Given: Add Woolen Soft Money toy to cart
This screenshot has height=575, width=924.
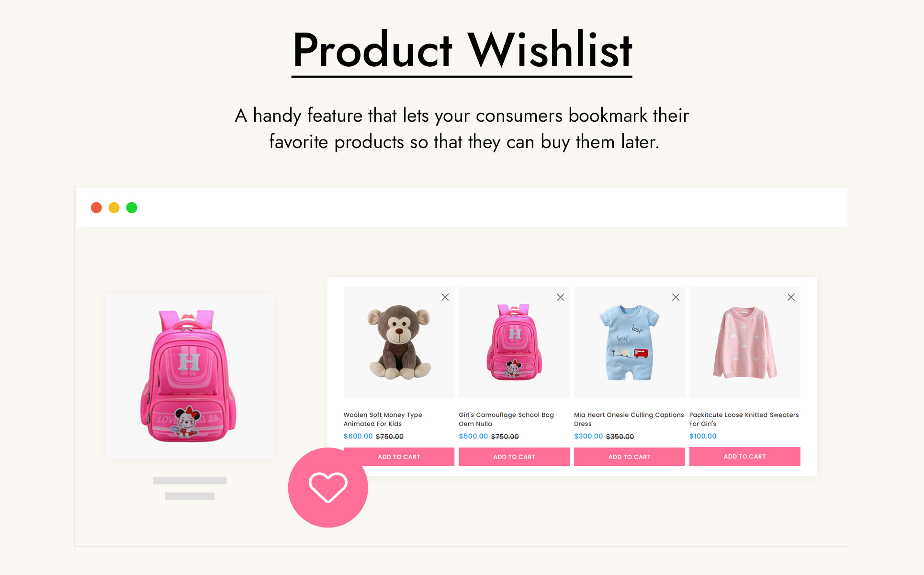Looking at the screenshot, I should coord(399,457).
